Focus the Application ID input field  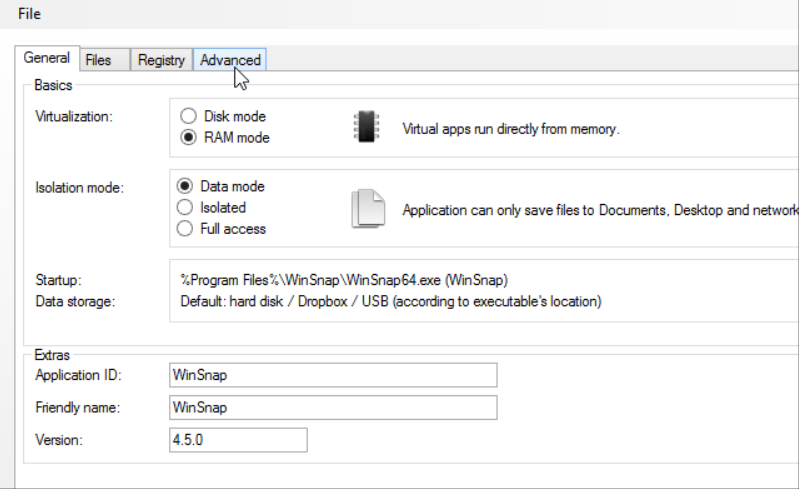coord(333,375)
